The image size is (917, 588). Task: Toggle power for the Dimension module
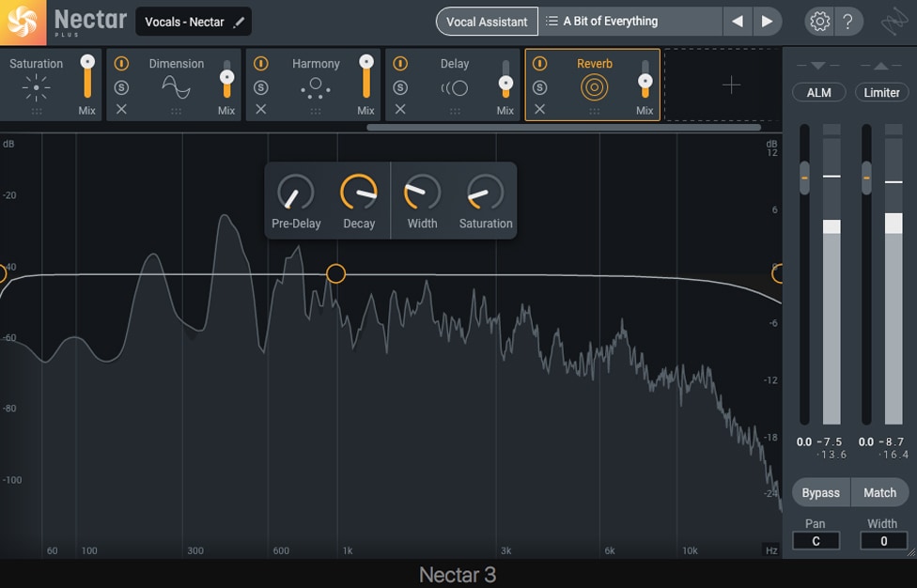(121, 63)
